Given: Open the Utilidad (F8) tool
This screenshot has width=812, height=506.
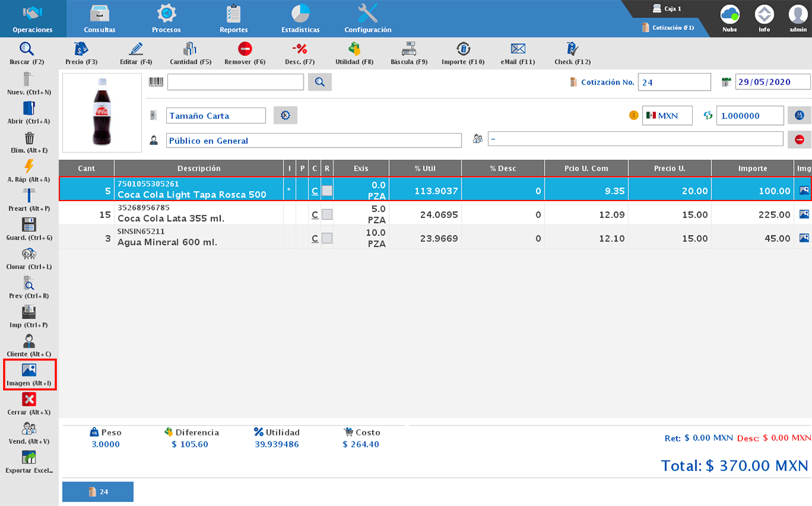Looking at the screenshot, I should pos(354,49).
